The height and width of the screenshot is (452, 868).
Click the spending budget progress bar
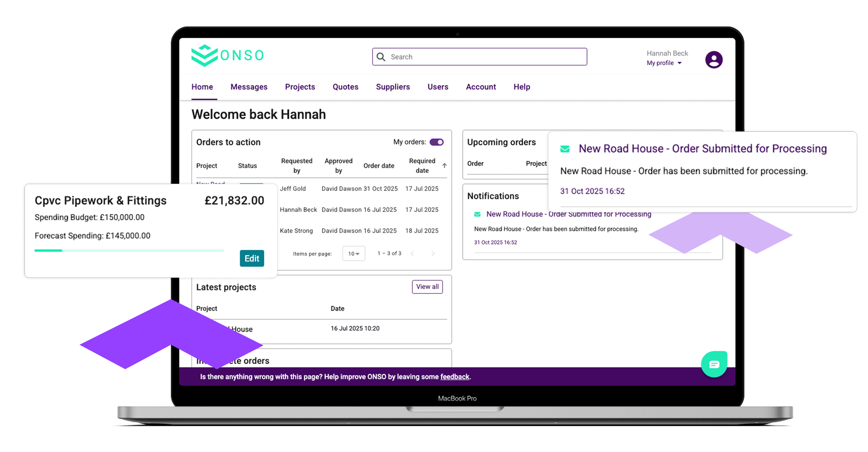(129, 250)
